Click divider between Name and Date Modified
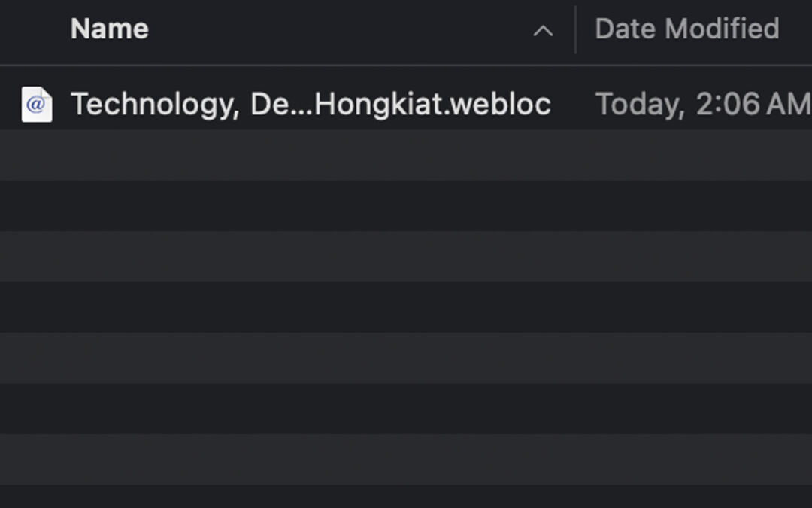 pyautogui.click(x=575, y=30)
